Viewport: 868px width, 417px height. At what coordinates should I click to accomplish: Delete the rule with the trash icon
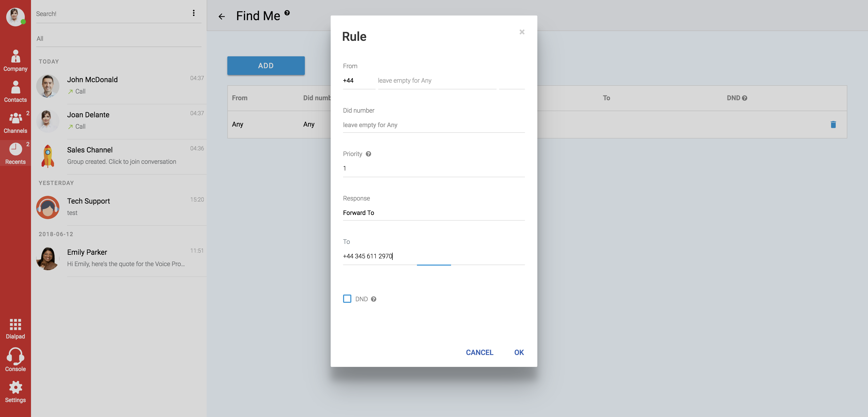tap(833, 124)
